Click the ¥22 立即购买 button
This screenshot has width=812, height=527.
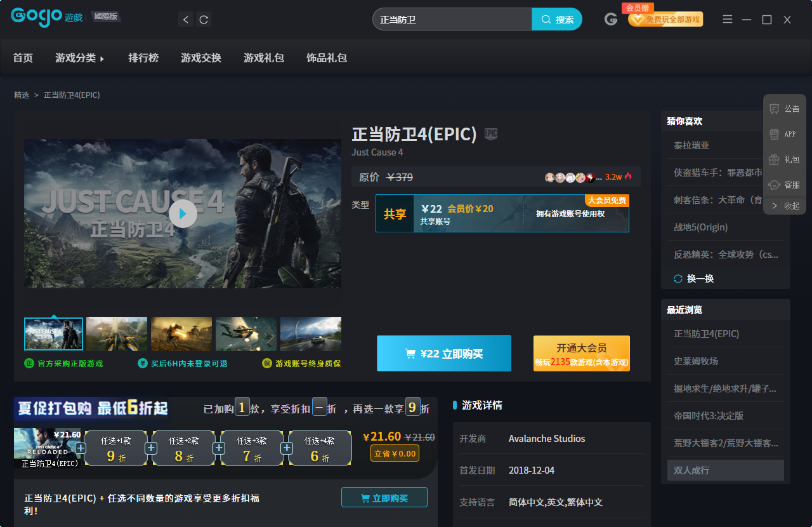pyautogui.click(x=444, y=354)
